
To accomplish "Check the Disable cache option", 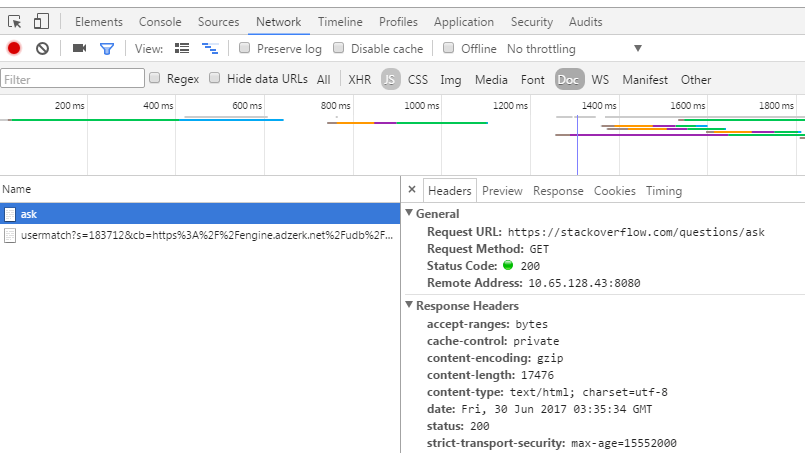I will click(339, 48).
